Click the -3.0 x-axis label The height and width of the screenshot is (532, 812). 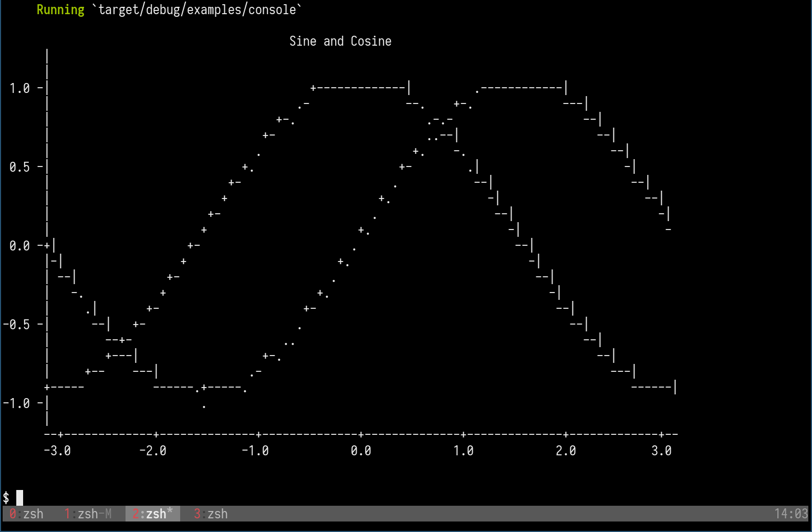point(59,450)
